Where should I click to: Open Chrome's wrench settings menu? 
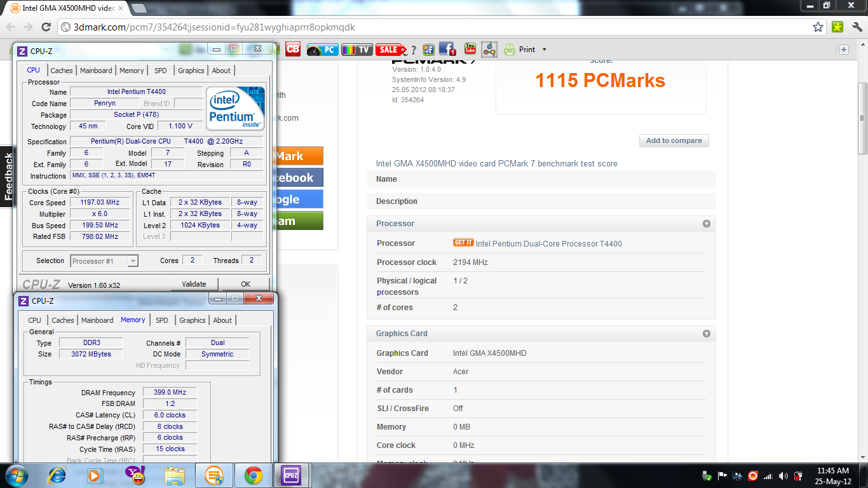click(x=858, y=27)
